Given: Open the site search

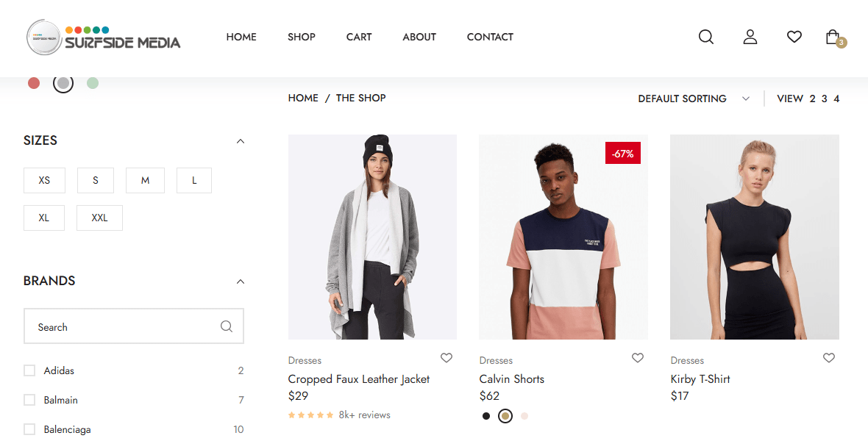Looking at the screenshot, I should [705, 36].
